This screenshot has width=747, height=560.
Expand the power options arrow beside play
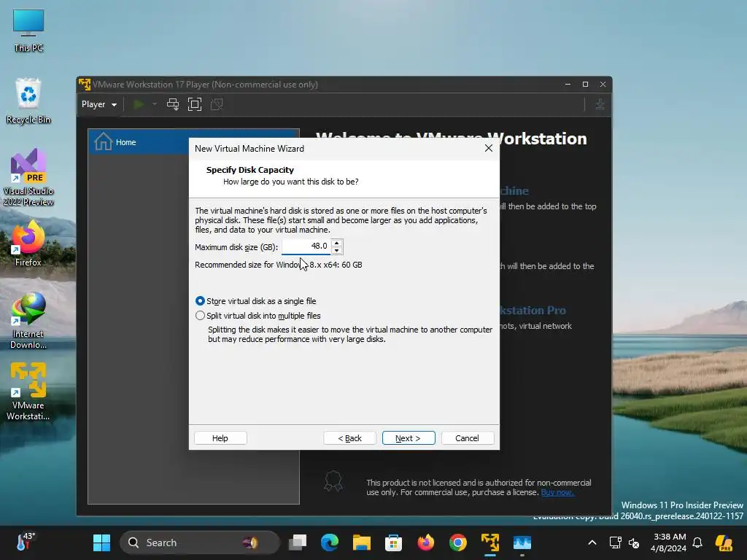(x=155, y=104)
